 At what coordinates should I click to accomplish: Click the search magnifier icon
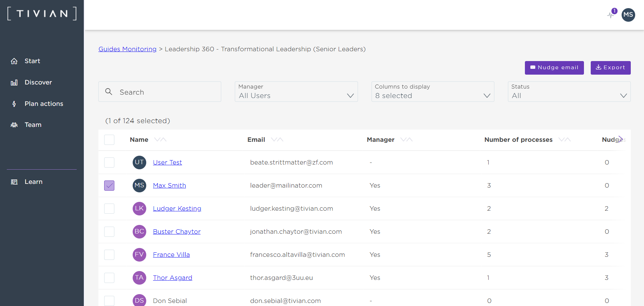coord(109,92)
